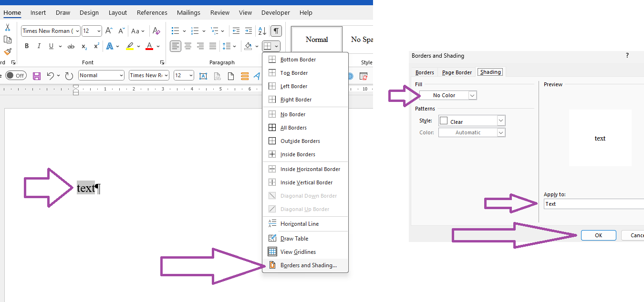Toggle Strikethrough formatting
Image resolution: width=644 pixels, height=302 pixels.
click(71, 46)
